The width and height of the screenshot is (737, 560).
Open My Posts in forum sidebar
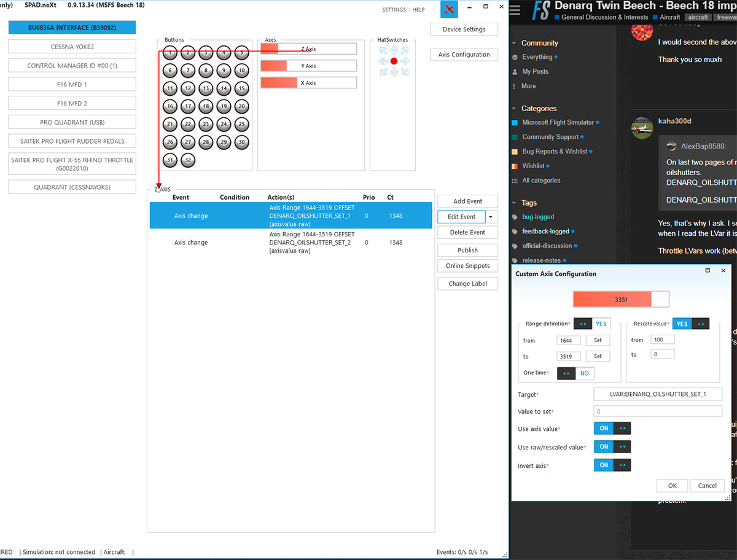[535, 71]
